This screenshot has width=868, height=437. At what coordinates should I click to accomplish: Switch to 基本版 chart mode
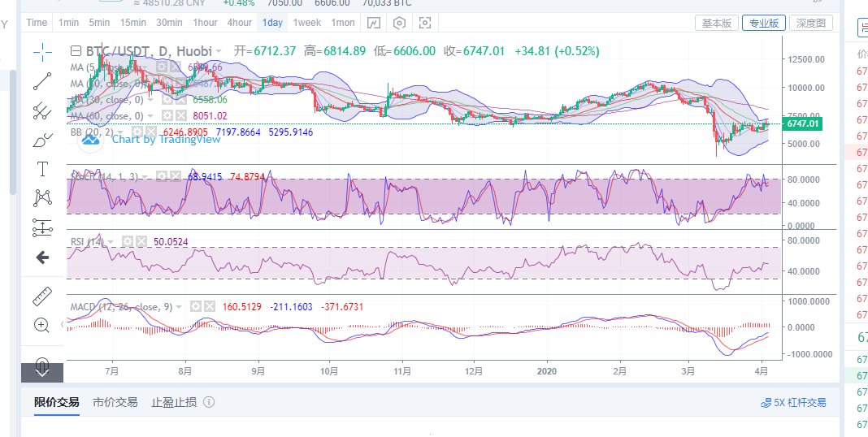[717, 23]
